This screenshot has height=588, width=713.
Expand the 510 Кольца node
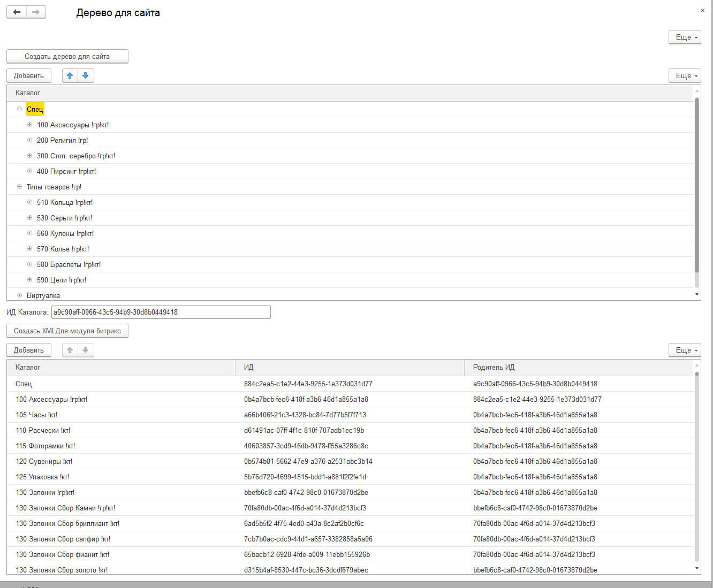[x=30, y=202]
